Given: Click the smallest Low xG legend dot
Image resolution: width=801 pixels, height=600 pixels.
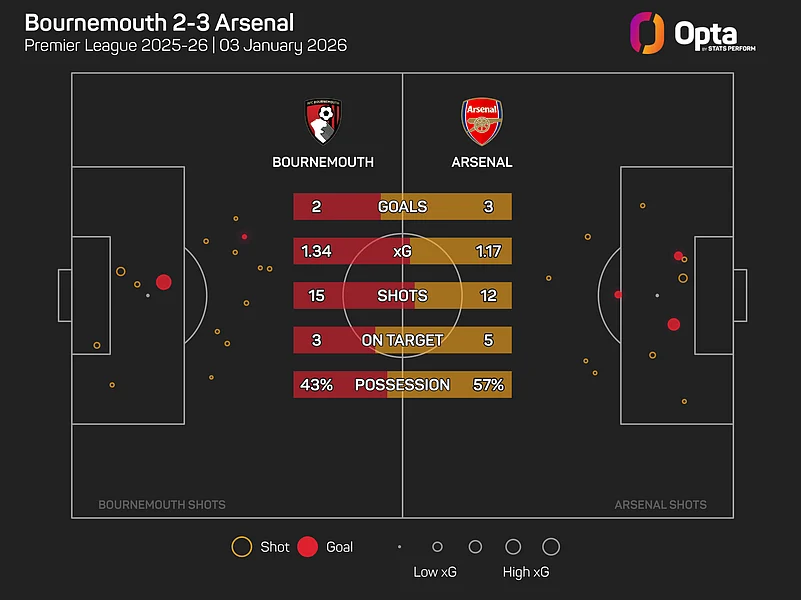Looking at the screenshot, I should click(399, 547).
